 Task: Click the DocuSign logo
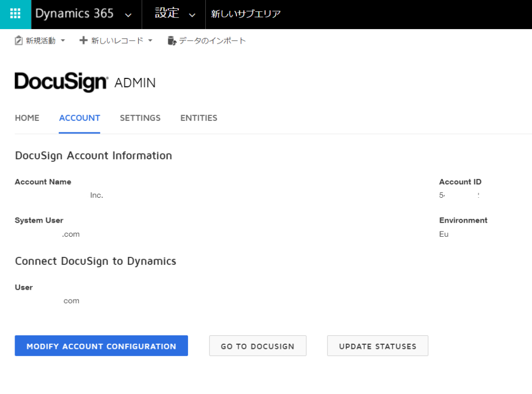click(61, 81)
